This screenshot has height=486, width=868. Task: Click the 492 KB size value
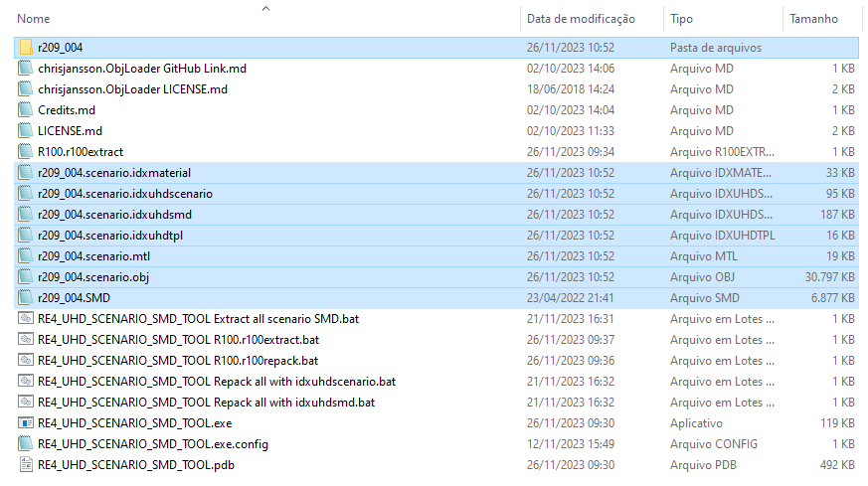pos(837,465)
